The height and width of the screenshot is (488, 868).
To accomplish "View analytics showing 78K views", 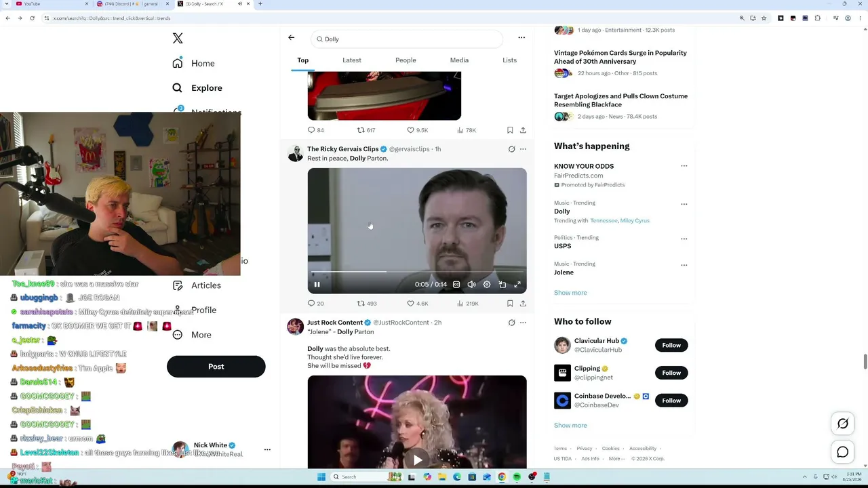I will (x=467, y=130).
